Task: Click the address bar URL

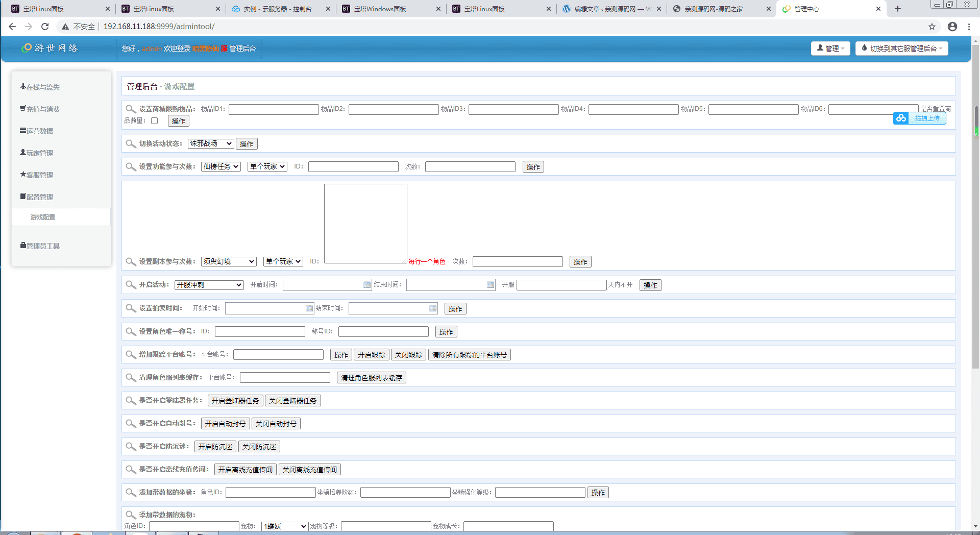Action: 159,27
